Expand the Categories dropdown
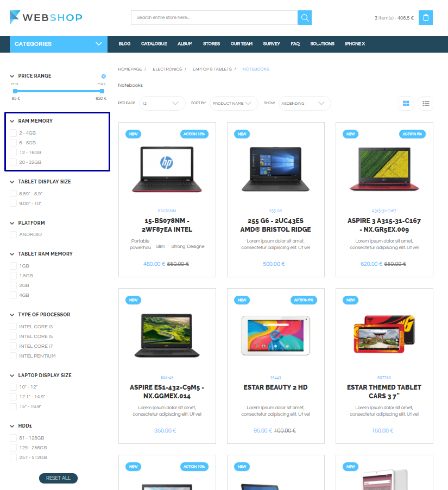The image size is (448, 490). 59,44
